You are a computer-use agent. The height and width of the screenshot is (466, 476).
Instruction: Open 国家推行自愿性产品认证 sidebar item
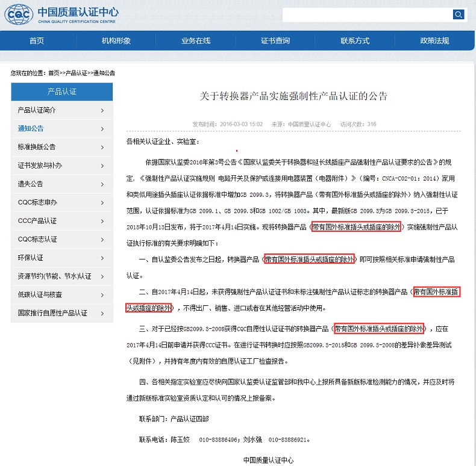[x=52, y=313]
